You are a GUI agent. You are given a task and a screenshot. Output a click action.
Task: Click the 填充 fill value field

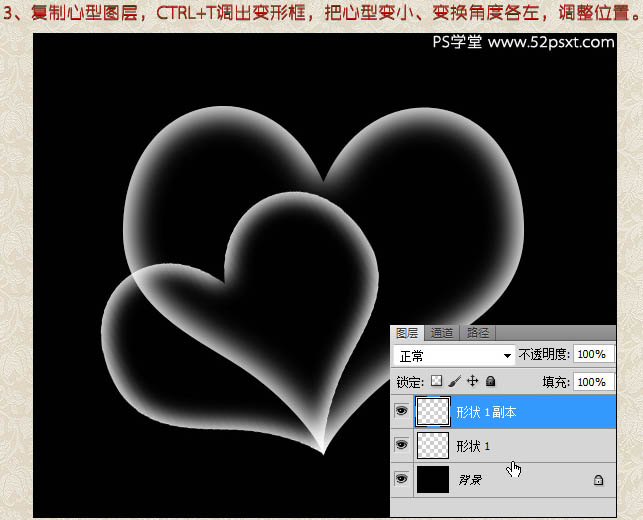595,382
